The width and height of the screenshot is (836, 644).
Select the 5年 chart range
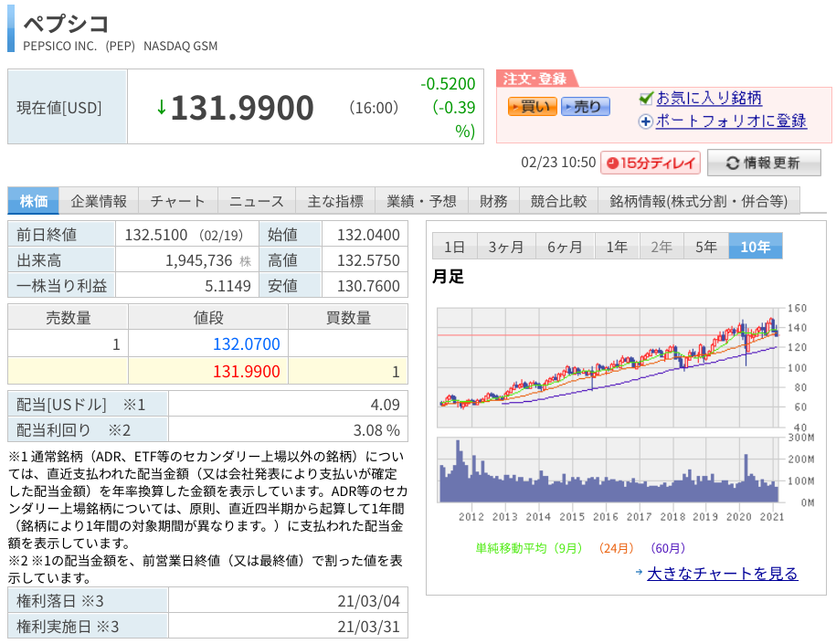pos(706,247)
